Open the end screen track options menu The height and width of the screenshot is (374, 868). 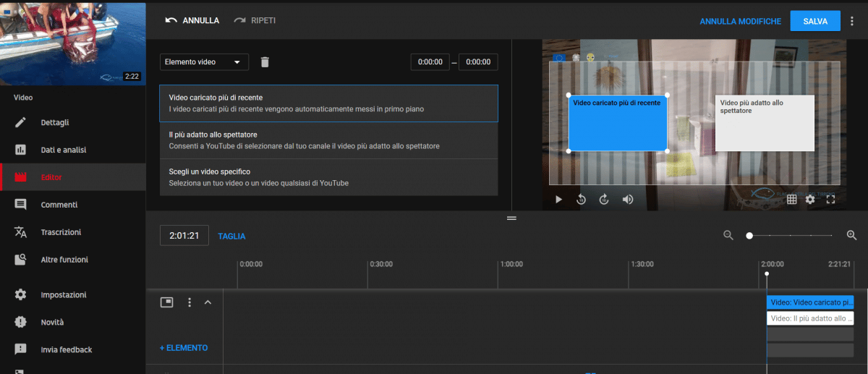click(190, 302)
